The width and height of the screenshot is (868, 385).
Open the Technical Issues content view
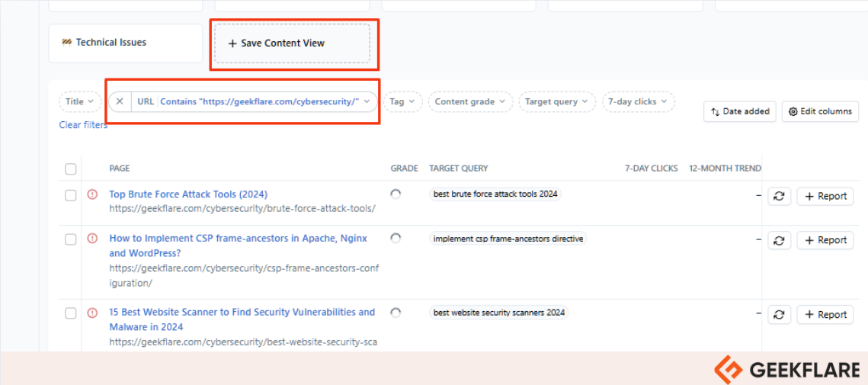pos(126,43)
